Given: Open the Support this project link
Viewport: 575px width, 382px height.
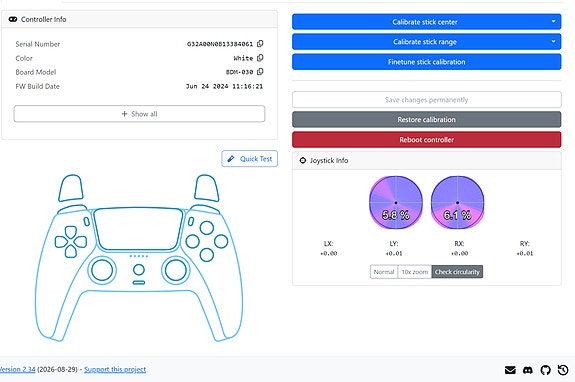Looking at the screenshot, I should (115, 369).
